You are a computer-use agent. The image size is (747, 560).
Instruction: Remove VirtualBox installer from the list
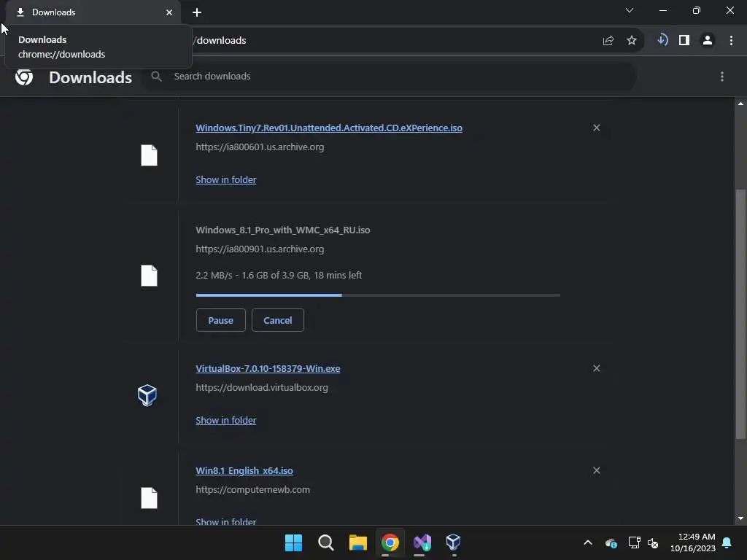(597, 368)
